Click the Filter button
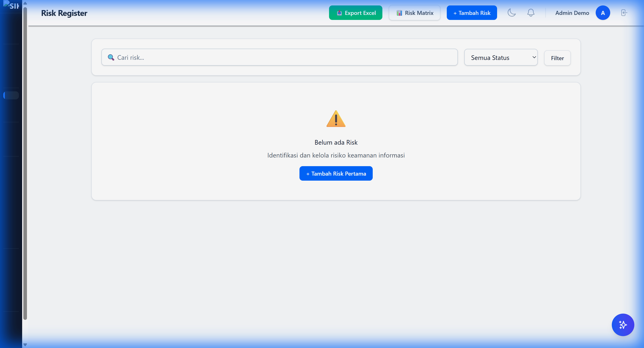This screenshot has height=348, width=644. [557, 58]
